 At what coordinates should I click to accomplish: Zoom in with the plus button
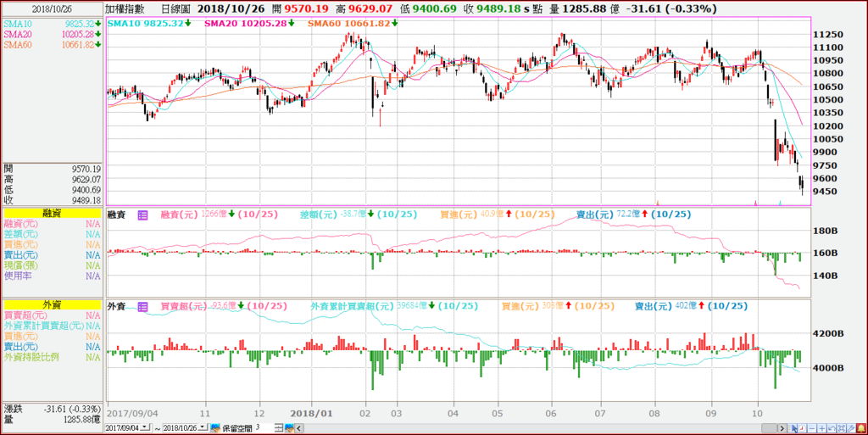[x=822, y=428]
